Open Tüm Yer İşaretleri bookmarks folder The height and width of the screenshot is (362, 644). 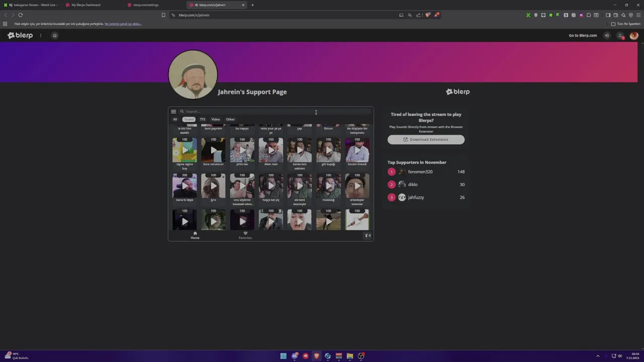tap(626, 24)
